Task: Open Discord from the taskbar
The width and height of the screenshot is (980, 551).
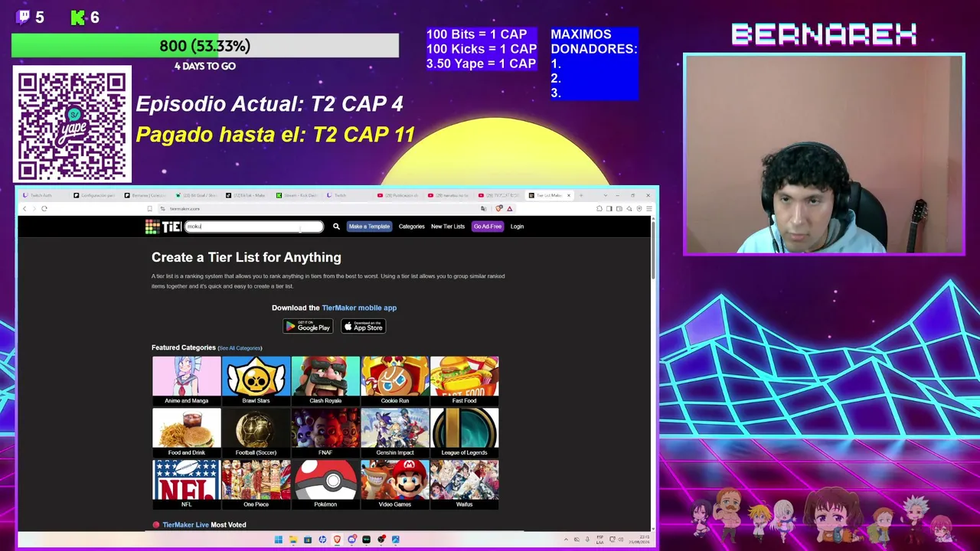Action: point(351,540)
